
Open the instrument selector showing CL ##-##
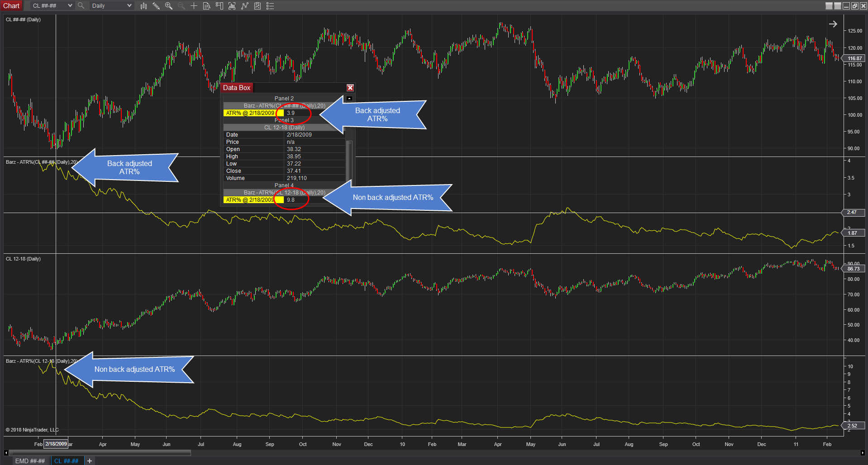pos(52,6)
